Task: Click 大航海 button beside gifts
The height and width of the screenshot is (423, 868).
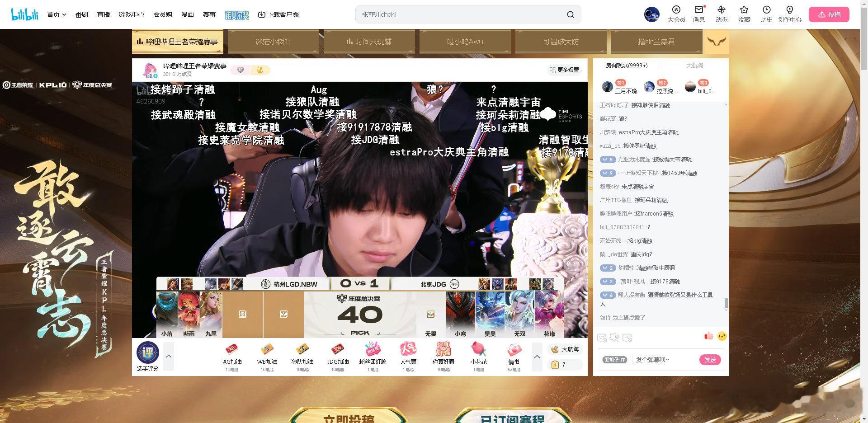Action: tap(565, 349)
